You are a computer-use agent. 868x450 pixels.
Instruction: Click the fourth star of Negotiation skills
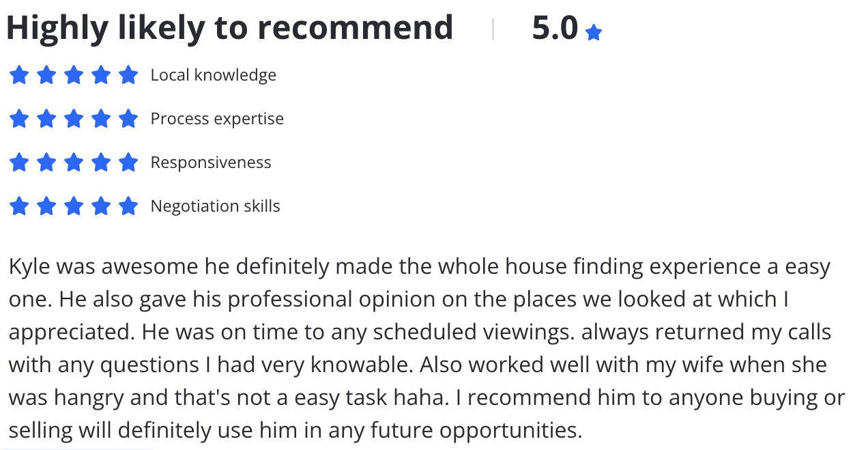(101, 206)
